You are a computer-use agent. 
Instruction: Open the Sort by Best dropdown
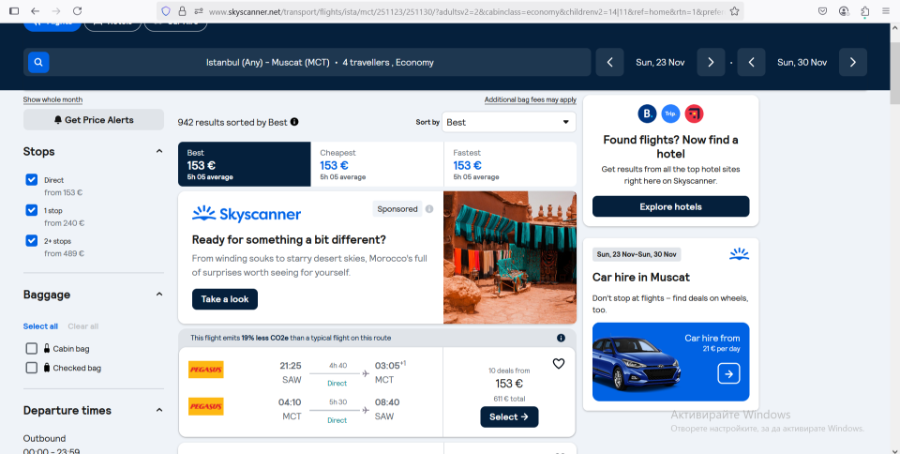(509, 122)
